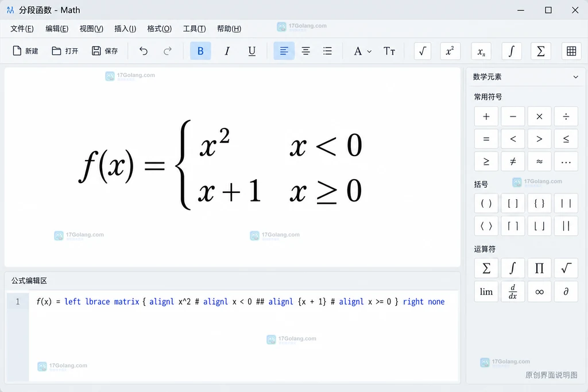The width and height of the screenshot is (588, 392).
Task: Insert the not-equal ≠ symbol
Action: (513, 161)
